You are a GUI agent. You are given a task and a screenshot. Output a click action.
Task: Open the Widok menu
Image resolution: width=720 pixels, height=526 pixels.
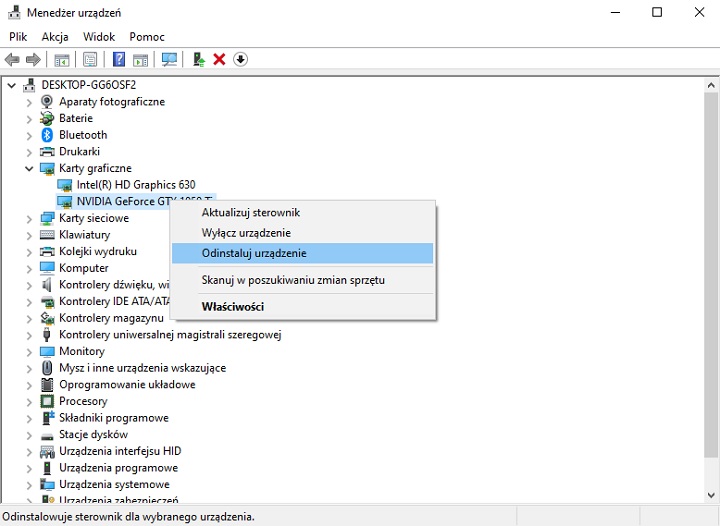[99, 37]
